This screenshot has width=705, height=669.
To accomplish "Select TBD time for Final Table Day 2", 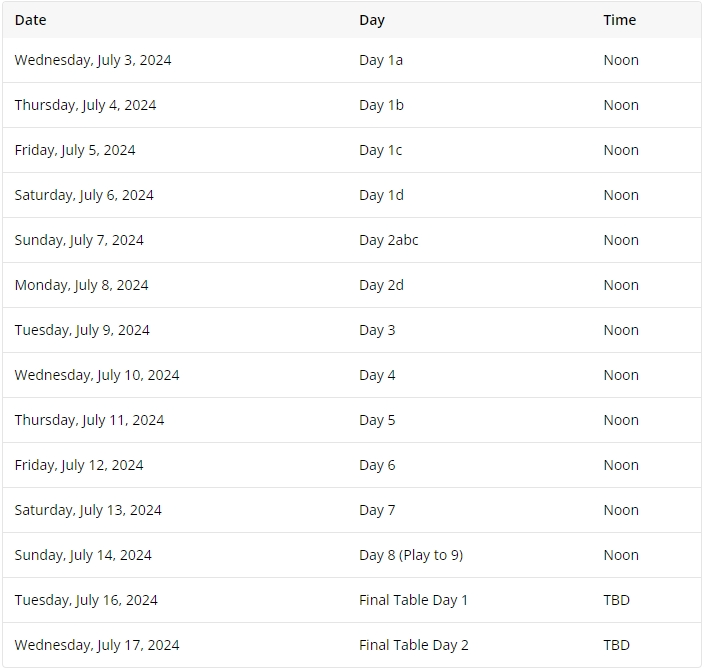I will click(616, 645).
